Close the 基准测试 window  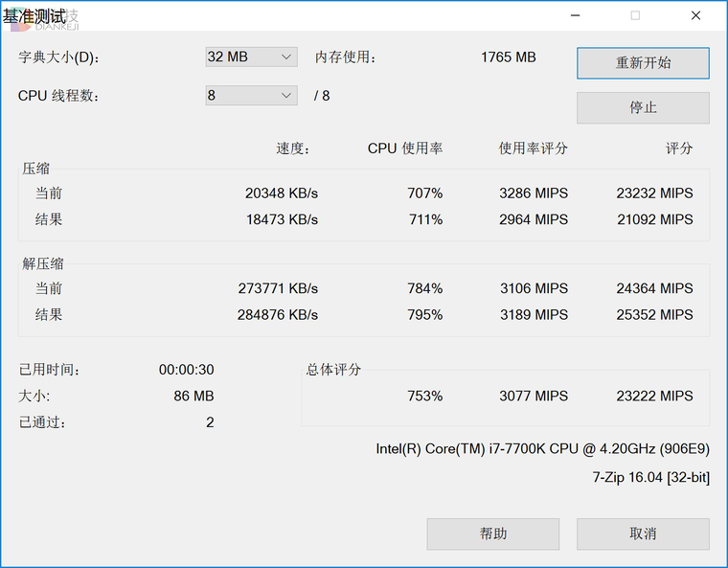point(694,15)
